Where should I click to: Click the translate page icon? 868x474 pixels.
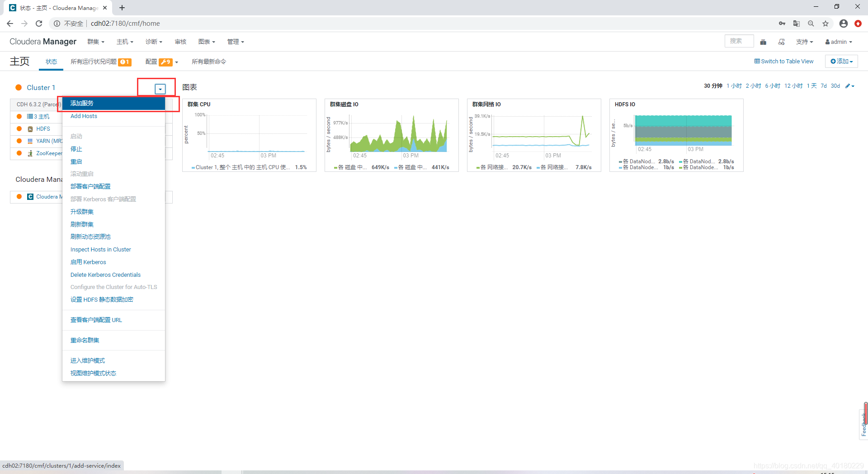[797, 24]
